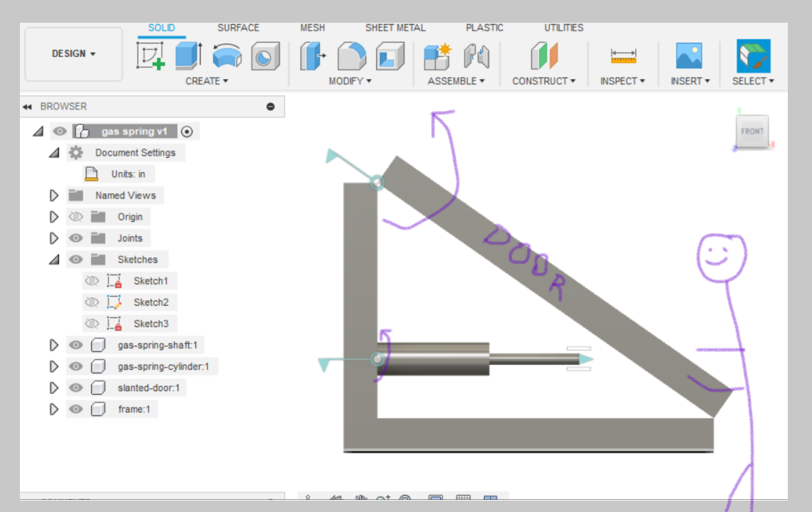The width and height of the screenshot is (812, 512).
Task: Expand the Named Views folder
Action: tap(54, 195)
